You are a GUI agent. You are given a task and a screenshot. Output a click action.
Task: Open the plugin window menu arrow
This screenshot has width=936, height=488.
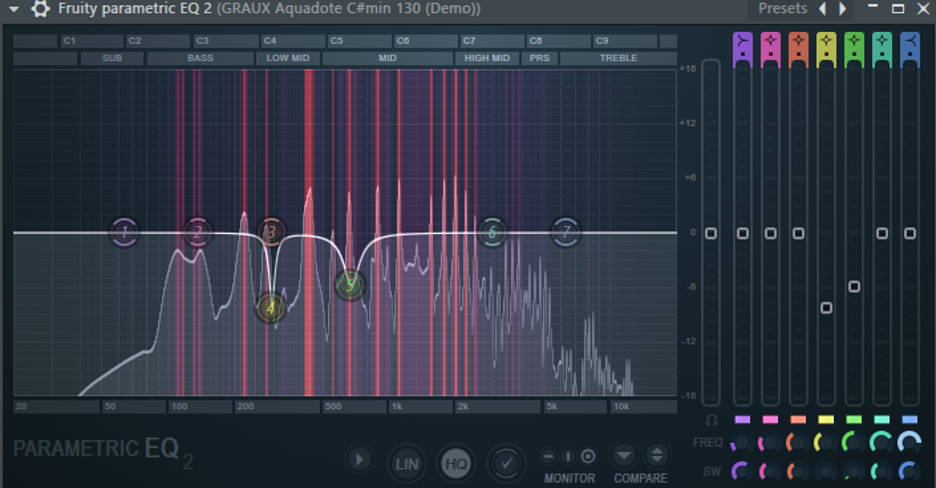14,9
